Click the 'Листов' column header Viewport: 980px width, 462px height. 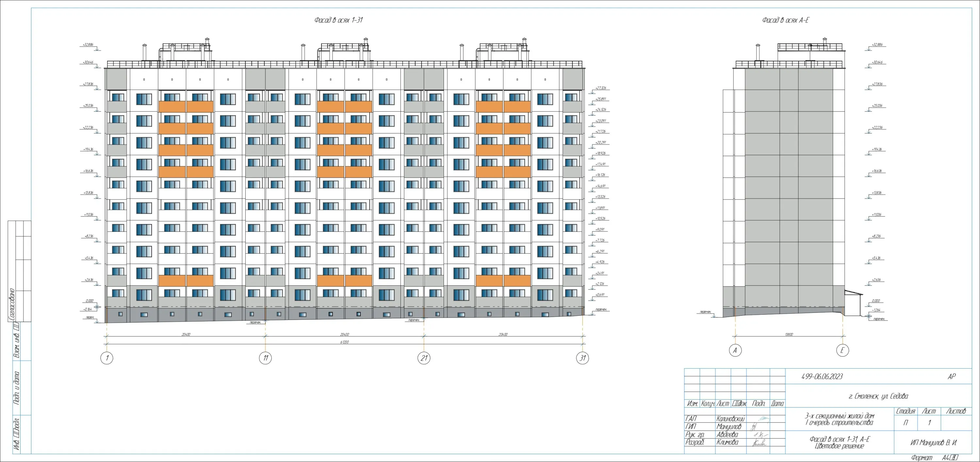tap(956, 411)
